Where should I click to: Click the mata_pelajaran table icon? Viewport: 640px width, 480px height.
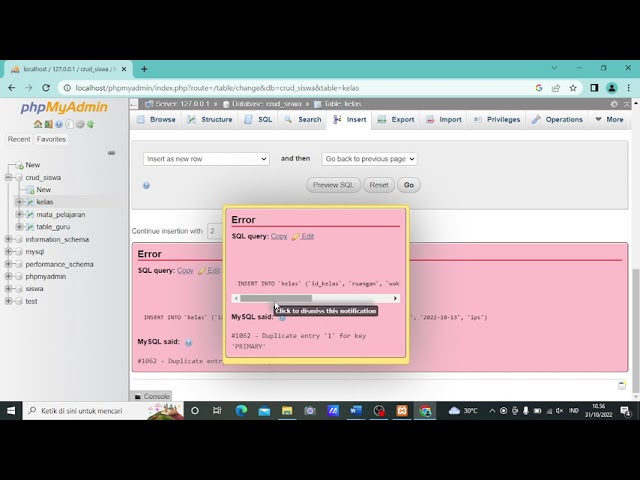[x=30, y=215]
